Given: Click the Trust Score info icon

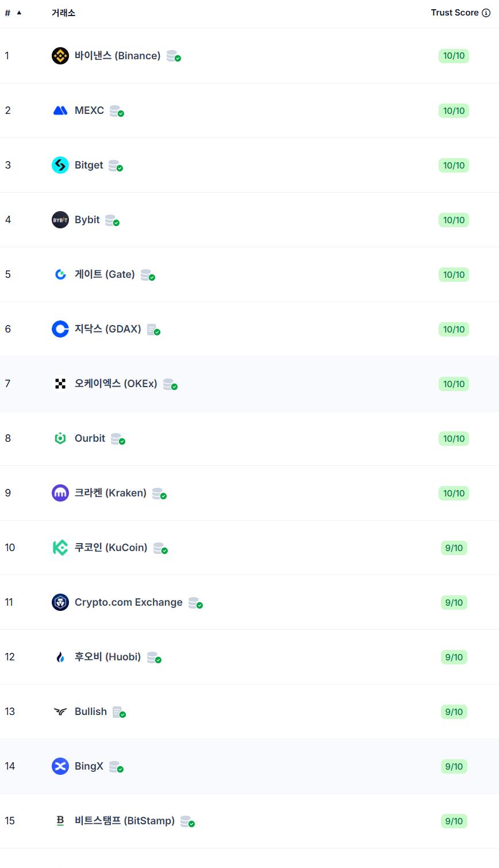Looking at the screenshot, I should [x=486, y=13].
